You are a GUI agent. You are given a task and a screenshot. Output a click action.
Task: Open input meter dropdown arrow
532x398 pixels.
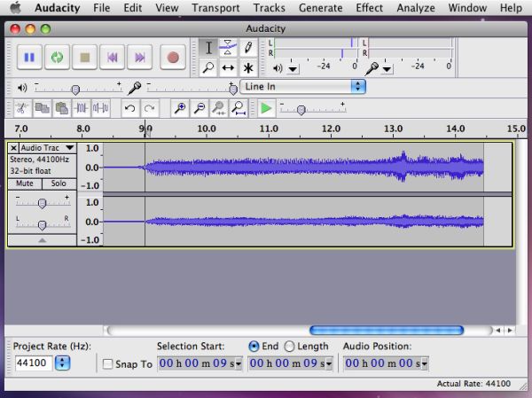(387, 69)
